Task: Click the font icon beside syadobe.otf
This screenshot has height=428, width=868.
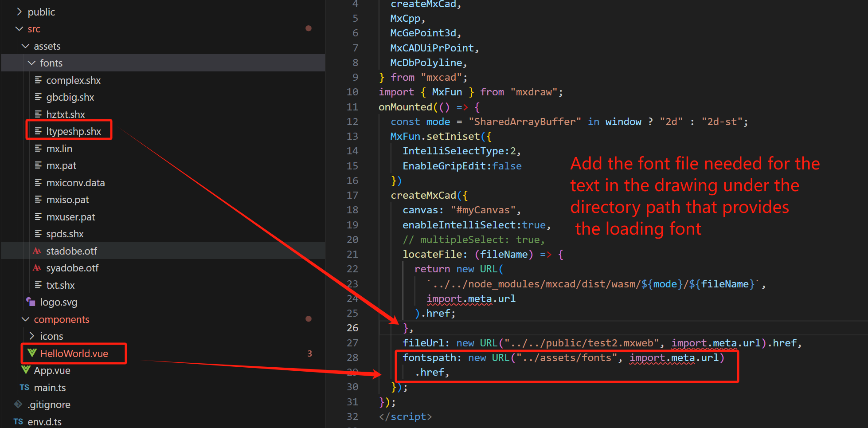Action: coord(37,268)
